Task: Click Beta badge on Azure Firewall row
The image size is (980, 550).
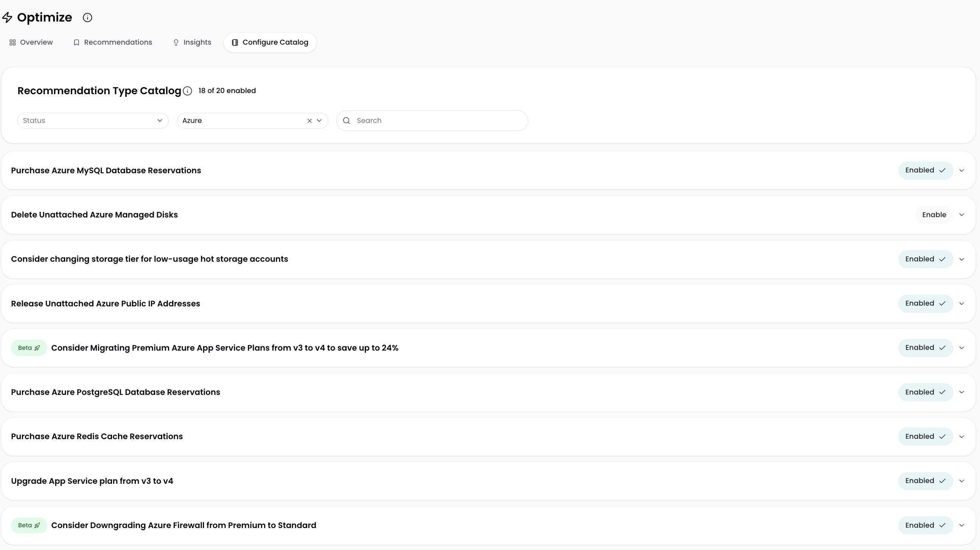Action: (29, 525)
